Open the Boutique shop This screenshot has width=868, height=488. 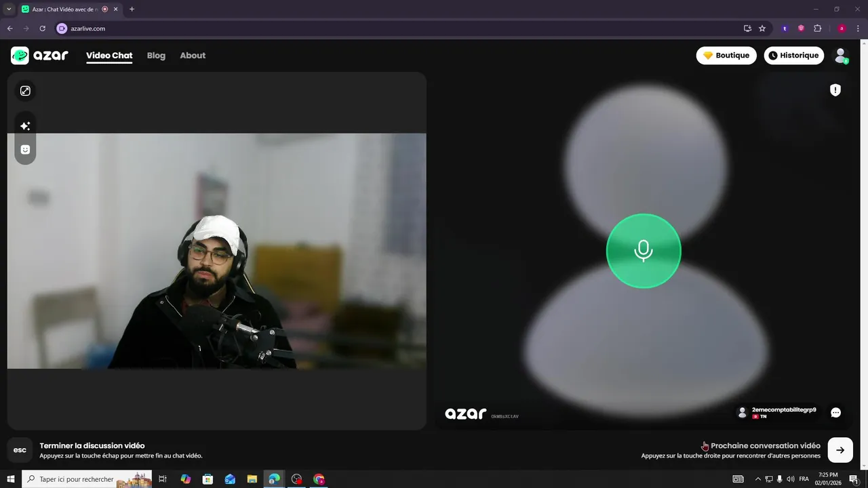coord(726,56)
